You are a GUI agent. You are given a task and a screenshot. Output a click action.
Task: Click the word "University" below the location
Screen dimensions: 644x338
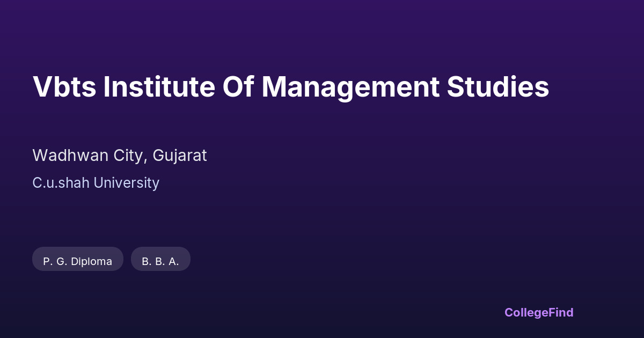click(x=127, y=183)
